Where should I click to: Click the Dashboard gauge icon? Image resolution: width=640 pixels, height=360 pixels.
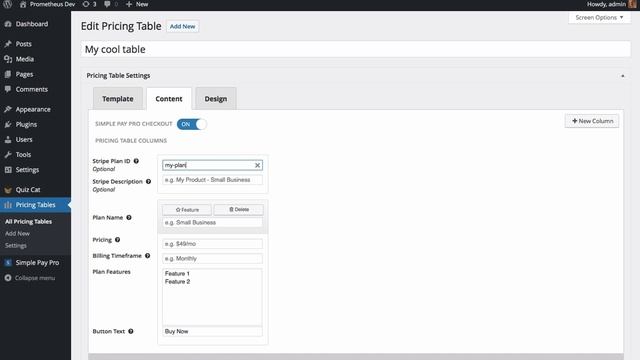coord(8,24)
